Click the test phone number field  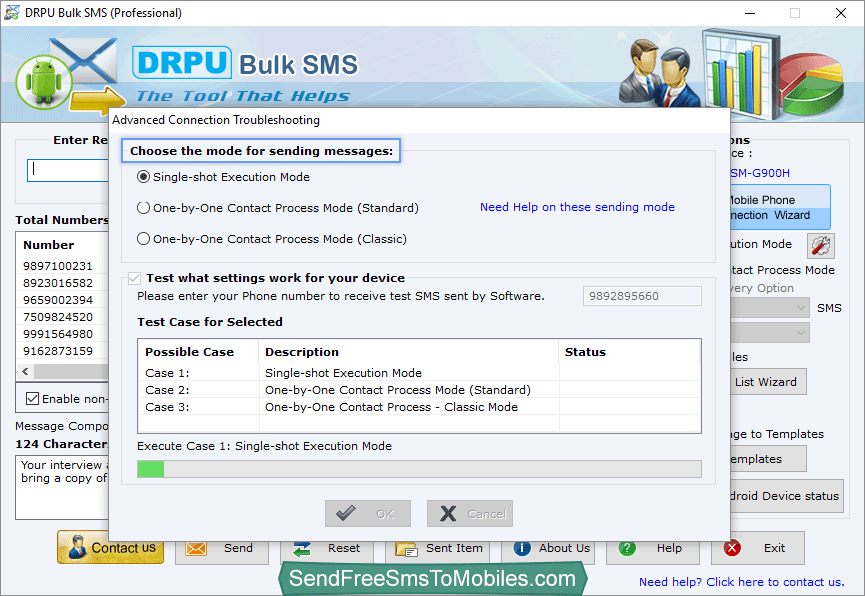(642, 296)
